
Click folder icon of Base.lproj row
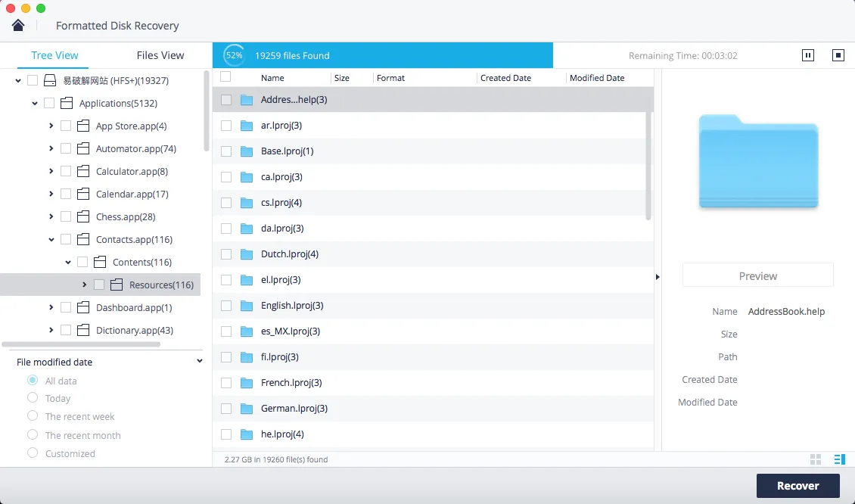pyautogui.click(x=247, y=151)
